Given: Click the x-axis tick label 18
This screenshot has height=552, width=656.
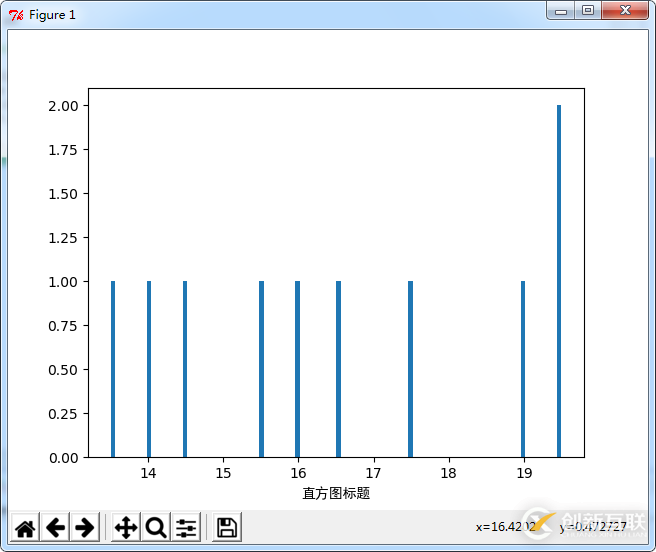Looking at the screenshot, I should click(x=448, y=473).
